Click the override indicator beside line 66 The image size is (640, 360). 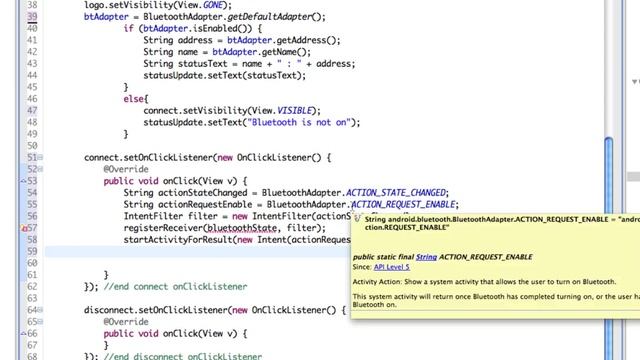pos(24,333)
